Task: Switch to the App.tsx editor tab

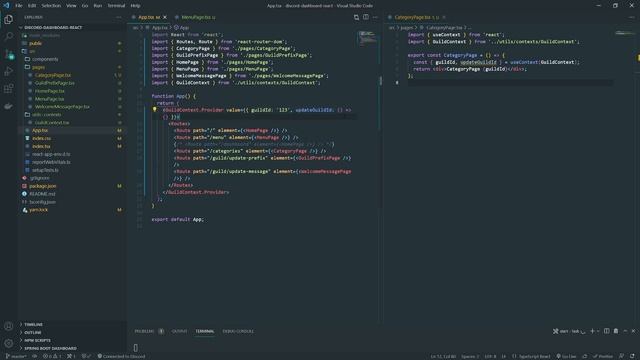Action: pos(149,17)
